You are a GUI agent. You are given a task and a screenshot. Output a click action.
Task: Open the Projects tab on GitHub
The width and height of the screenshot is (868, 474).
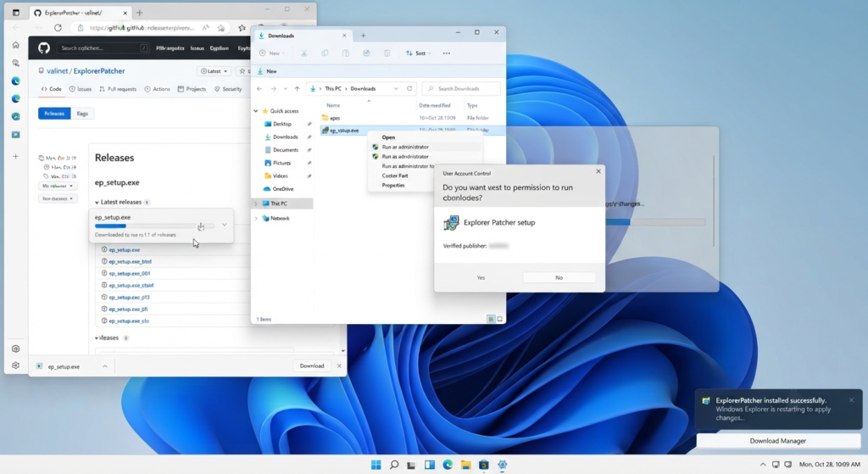(x=192, y=89)
